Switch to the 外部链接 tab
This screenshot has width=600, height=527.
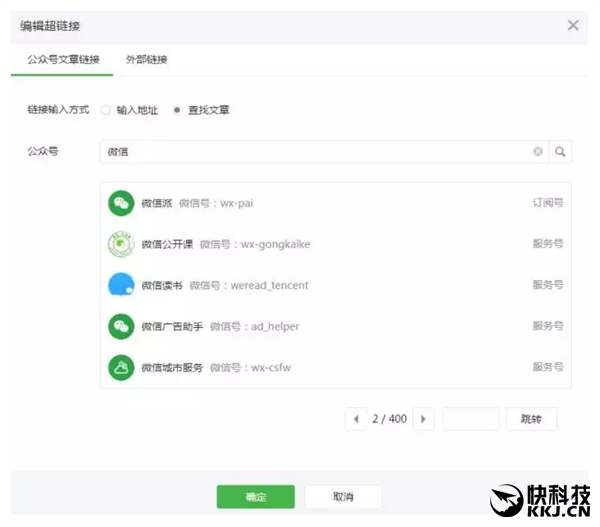point(146,60)
